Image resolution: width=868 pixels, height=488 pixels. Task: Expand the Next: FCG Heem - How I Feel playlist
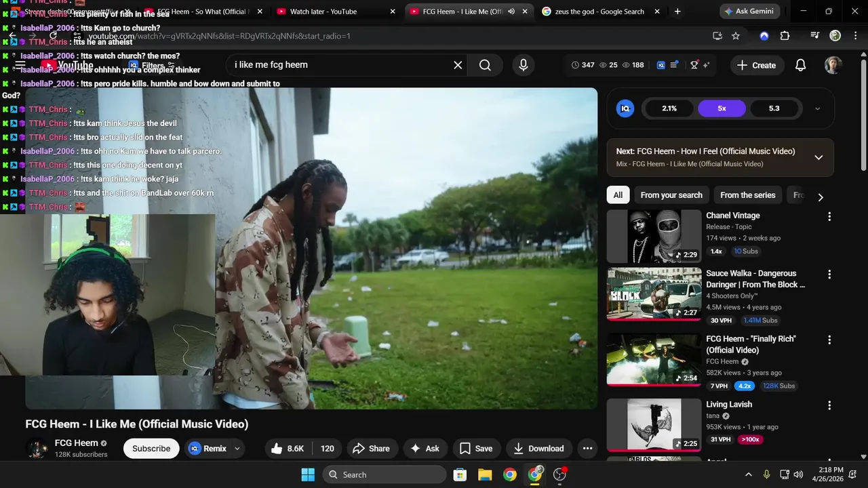tap(818, 157)
